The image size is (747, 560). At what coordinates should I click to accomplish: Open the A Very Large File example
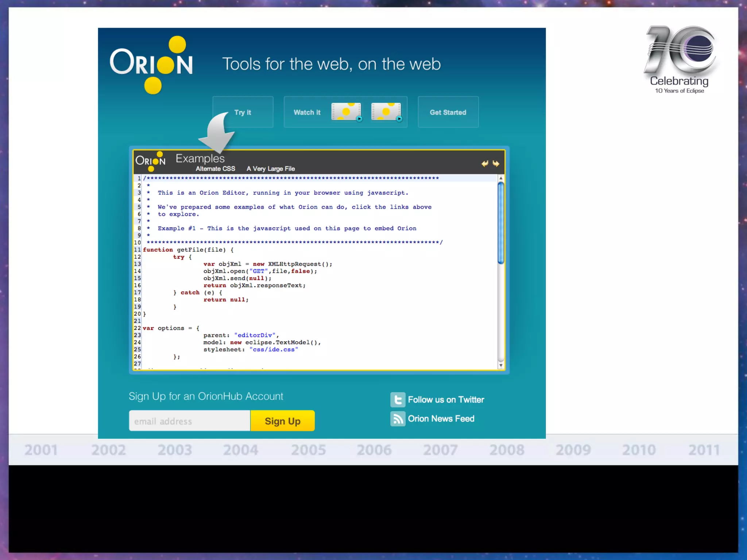[x=271, y=169]
